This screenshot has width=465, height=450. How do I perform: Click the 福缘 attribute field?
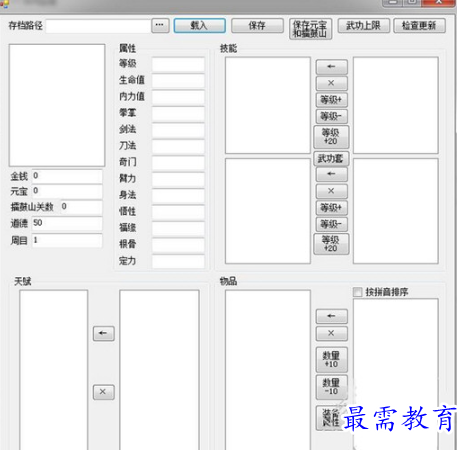(178, 228)
